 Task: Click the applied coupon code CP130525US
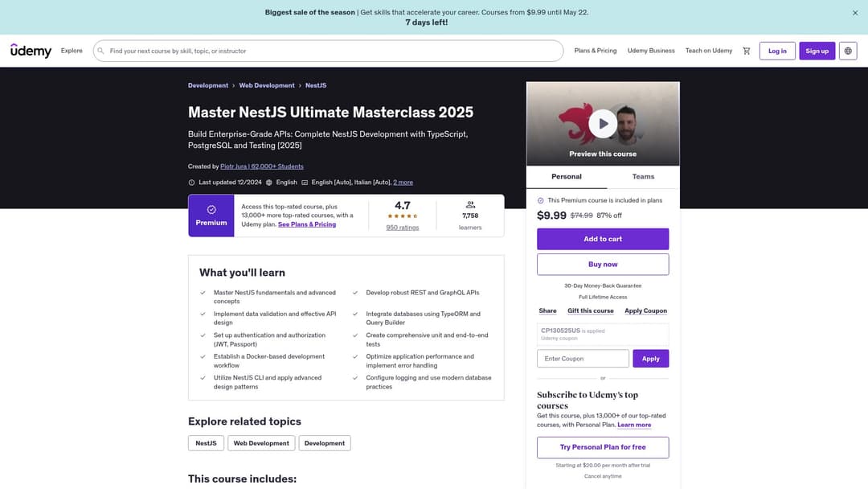[560, 331]
